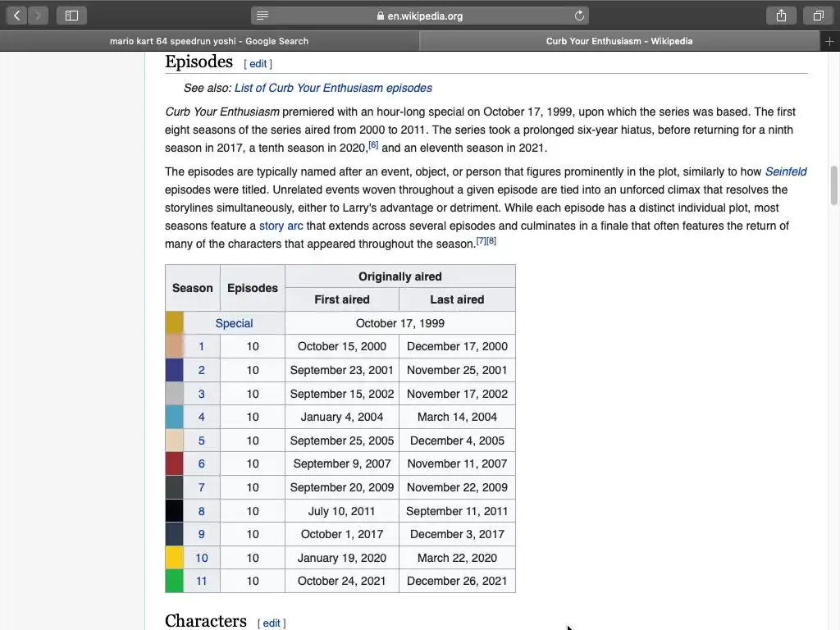Open the Special episode link
840x630 pixels.
coord(234,323)
